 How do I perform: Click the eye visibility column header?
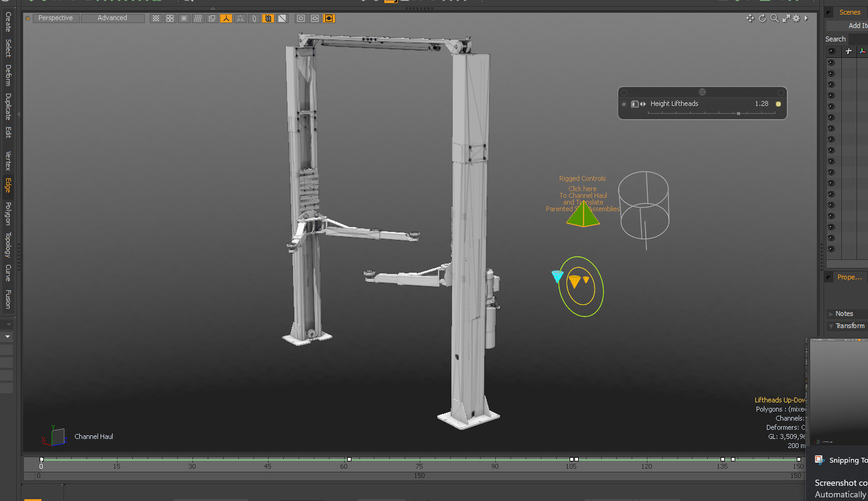[x=831, y=51]
